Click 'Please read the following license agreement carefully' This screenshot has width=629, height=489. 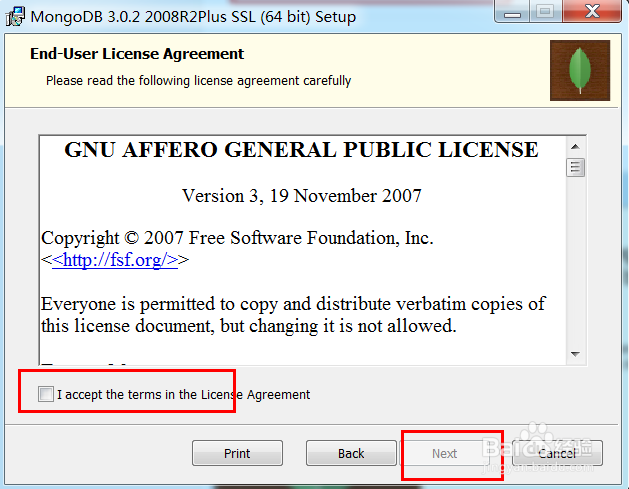tap(199, 81)
